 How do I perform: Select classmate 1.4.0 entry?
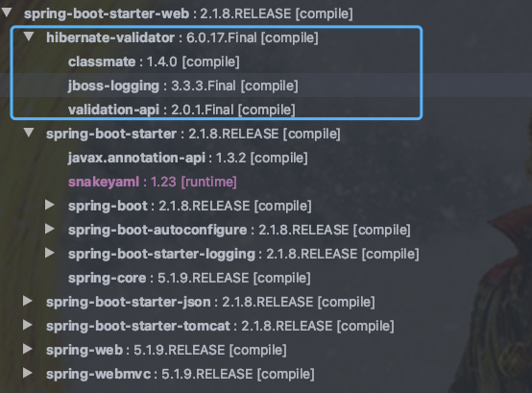[154, 61]
